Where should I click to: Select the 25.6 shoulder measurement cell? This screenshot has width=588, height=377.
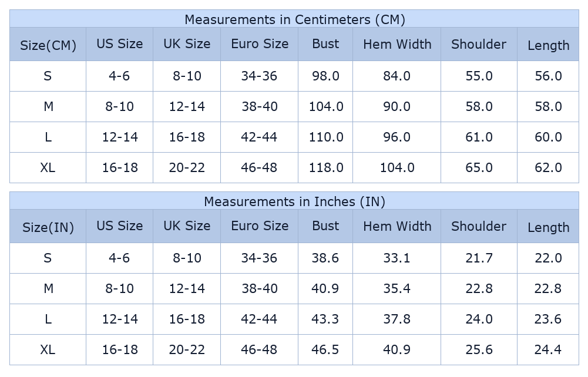479,349
